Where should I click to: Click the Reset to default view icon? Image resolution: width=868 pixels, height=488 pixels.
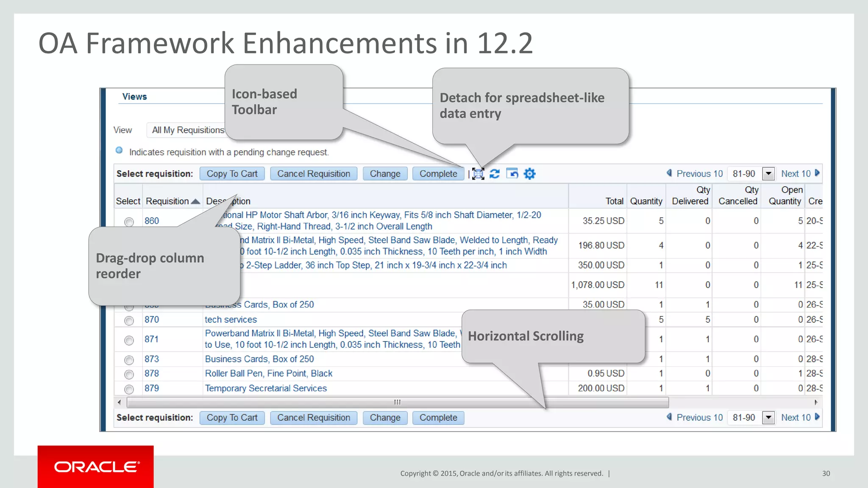pos(512,174)
